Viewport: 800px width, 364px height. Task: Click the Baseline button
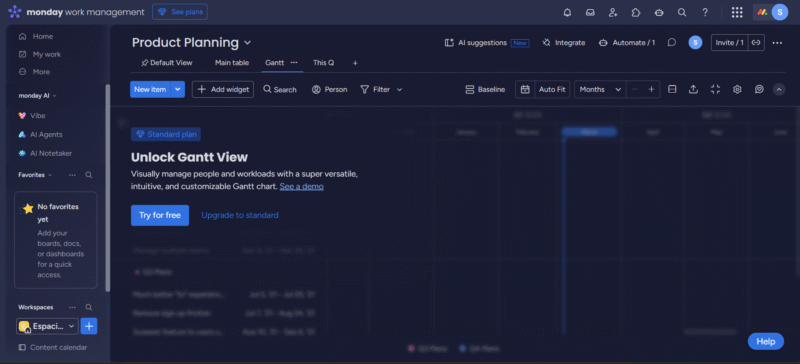click(x=485, y=89)
